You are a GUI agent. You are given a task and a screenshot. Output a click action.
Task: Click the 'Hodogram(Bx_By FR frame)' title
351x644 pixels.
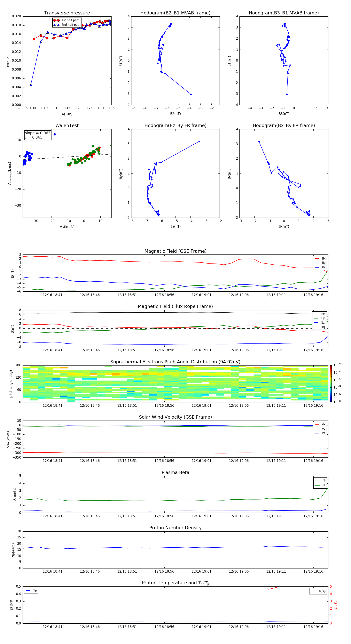284,125
